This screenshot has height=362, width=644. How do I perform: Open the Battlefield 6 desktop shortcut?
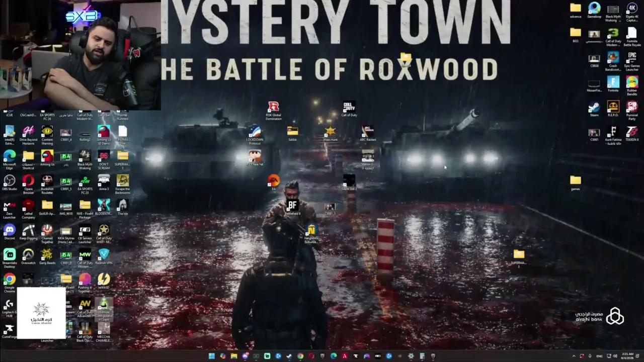(x=292, y=207)
